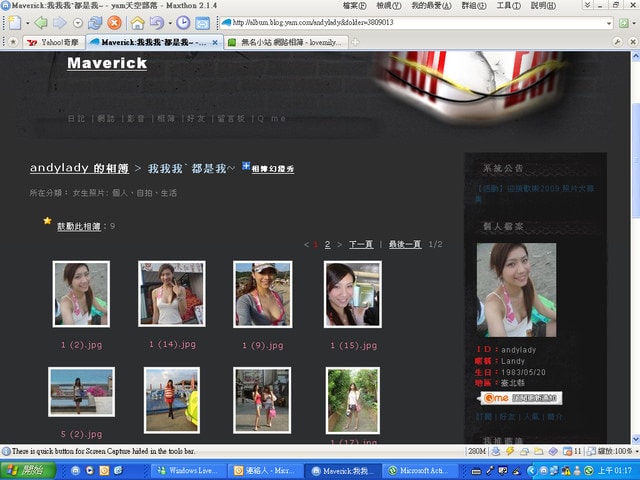
Task: Click the Forward arrow in the toolbar
Action: coord(60,23)
